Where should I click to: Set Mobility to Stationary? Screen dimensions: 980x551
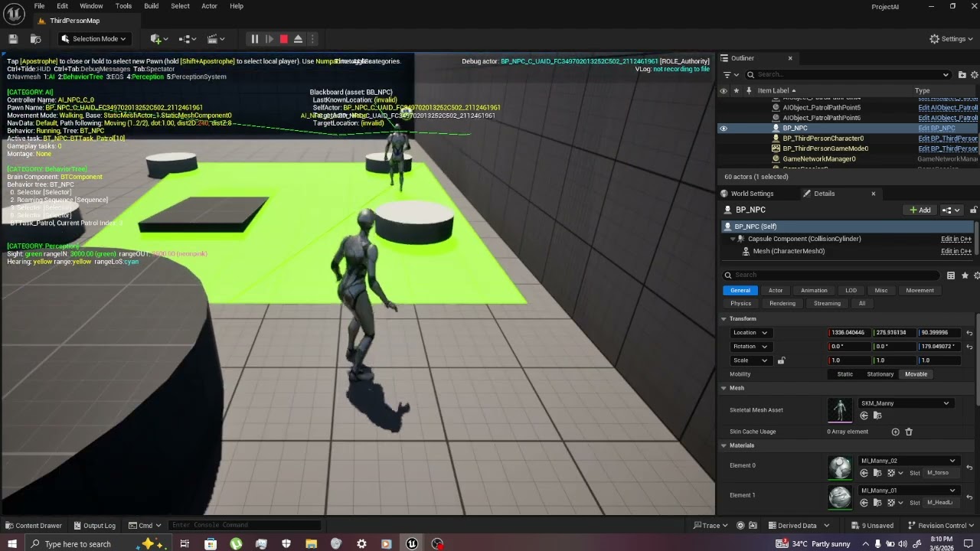(880, 374)
